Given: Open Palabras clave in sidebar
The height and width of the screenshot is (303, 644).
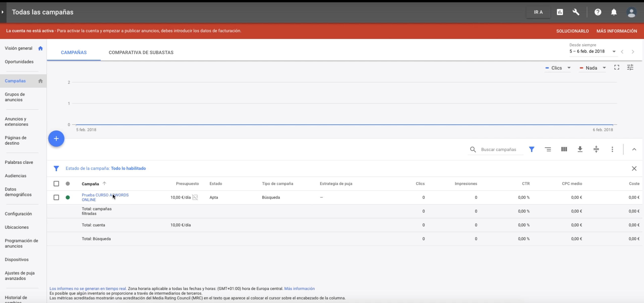Looking at the screenshot, I should [x=19, y=162].
